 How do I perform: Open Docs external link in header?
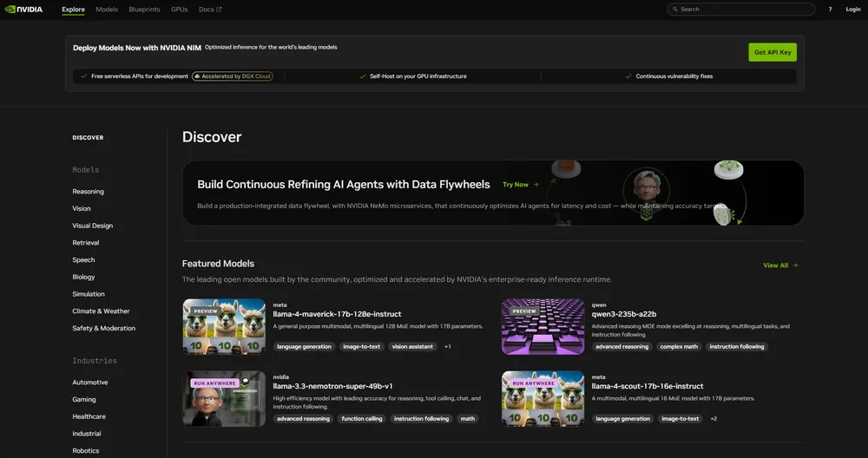(x=209, y=10)
